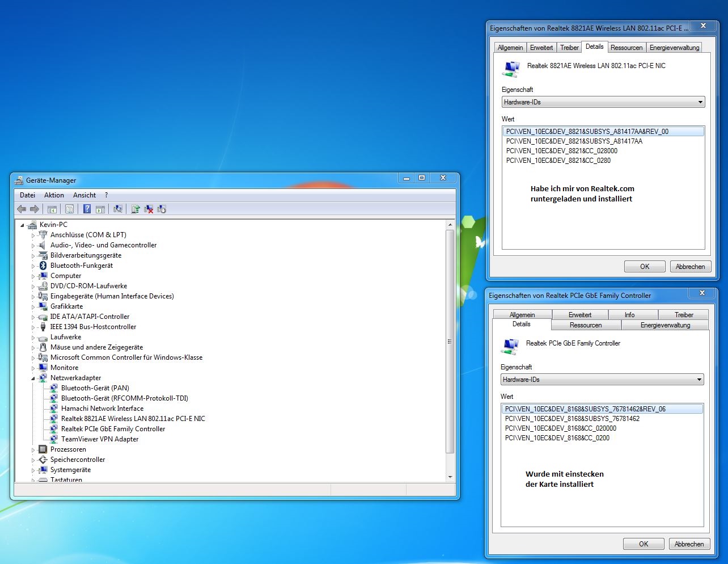Click the device icon in PCIe GbE properties

(x=510, y=346)
